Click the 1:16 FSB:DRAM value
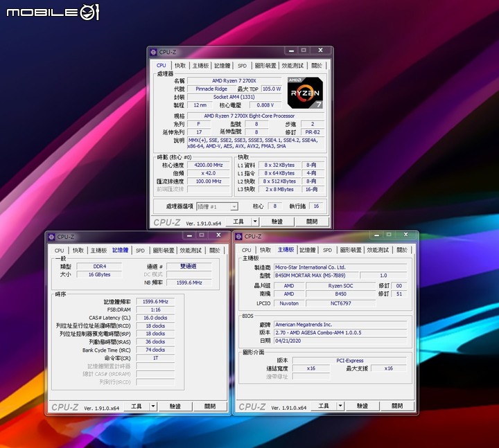This screenshot has width=499, height=448. click(x=155, y=310)
